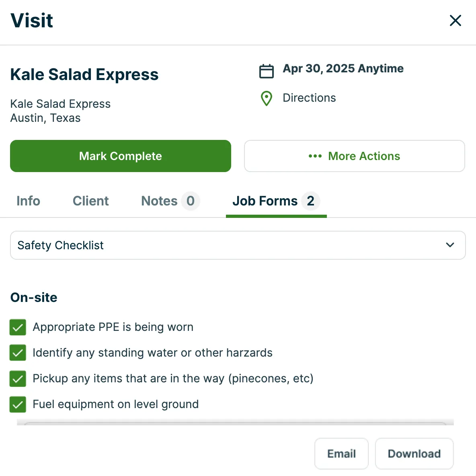Viewport: 476px width, 476px height.
Task: Click the calendar icon beside the date
Action: coord(266,71)
